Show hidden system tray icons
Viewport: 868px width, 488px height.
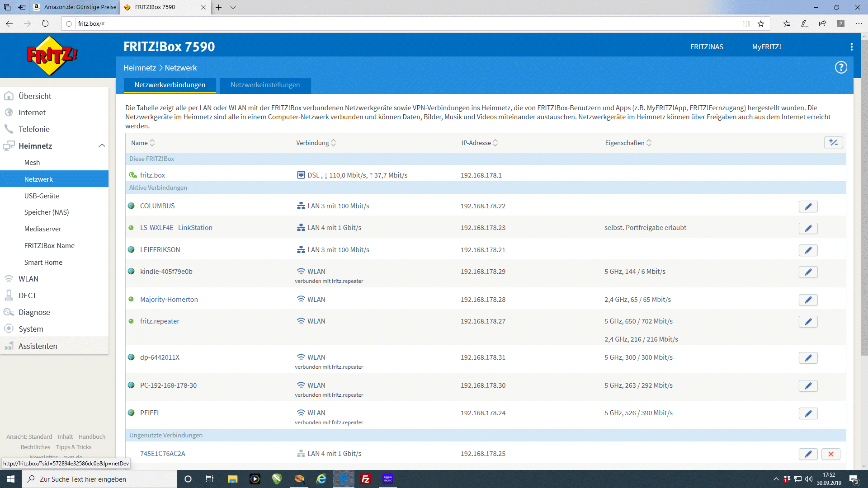[776, 479]
